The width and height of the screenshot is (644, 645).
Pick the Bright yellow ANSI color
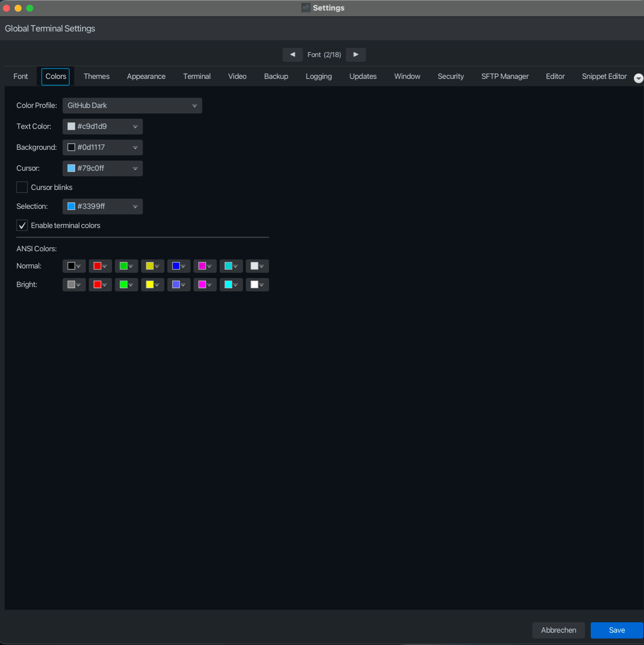point(153,285)
